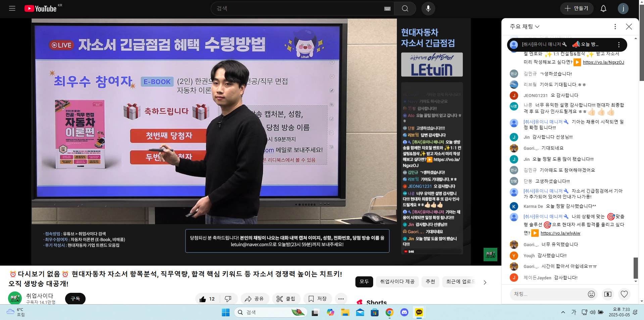
Task: Open the on-screen keyboard icon in search
Action: [387, 9]
